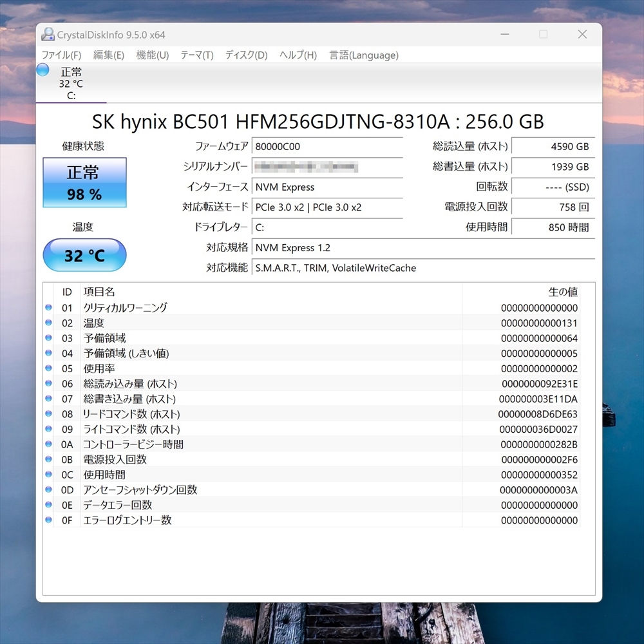Click status dot for 予備領域 (しきい値) row
Viewport: 644px width, 644px height.
point(48,353)
